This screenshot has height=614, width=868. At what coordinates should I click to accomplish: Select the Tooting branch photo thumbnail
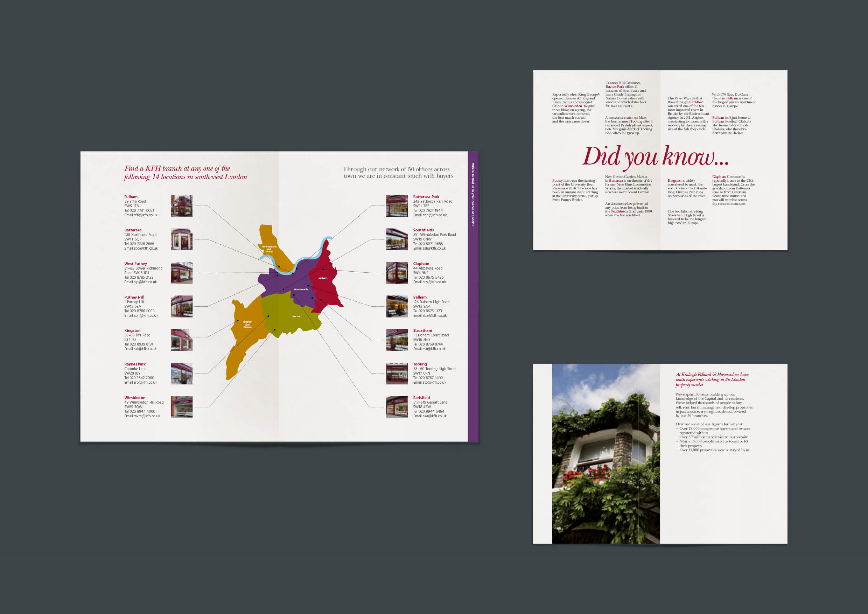(x=397, y=373)
